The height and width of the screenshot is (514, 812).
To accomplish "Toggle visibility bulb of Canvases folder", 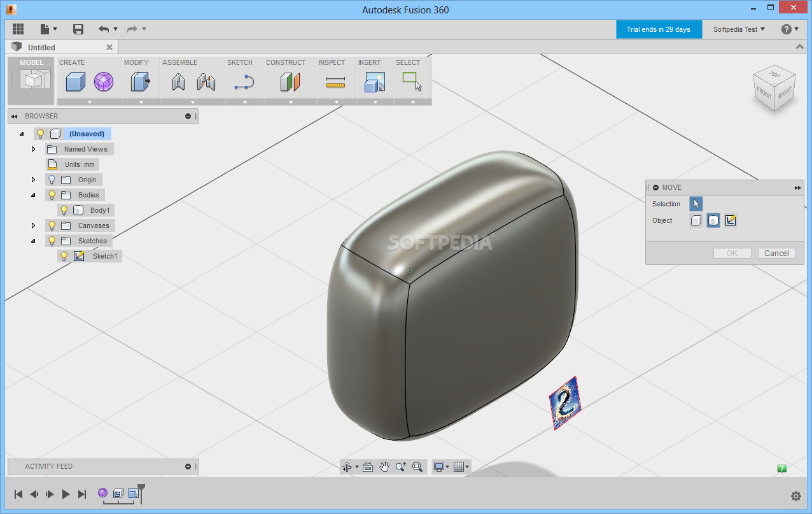I will (x=52, y=225).
